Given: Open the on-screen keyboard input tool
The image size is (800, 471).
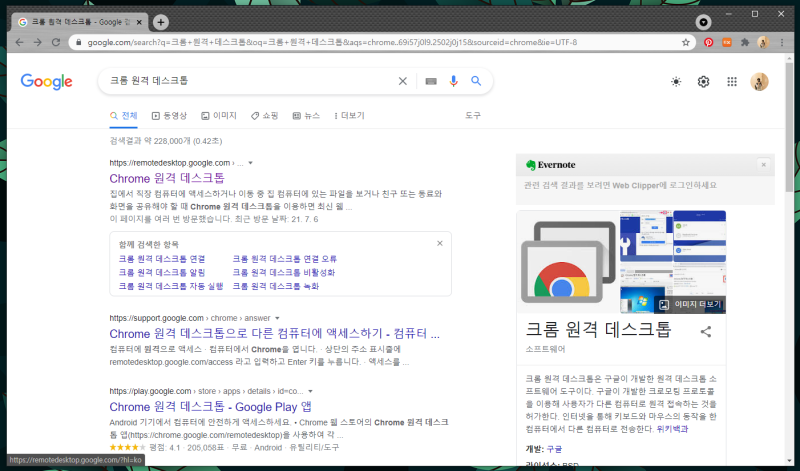Looking at the screenshot, I should pos(431,81).
